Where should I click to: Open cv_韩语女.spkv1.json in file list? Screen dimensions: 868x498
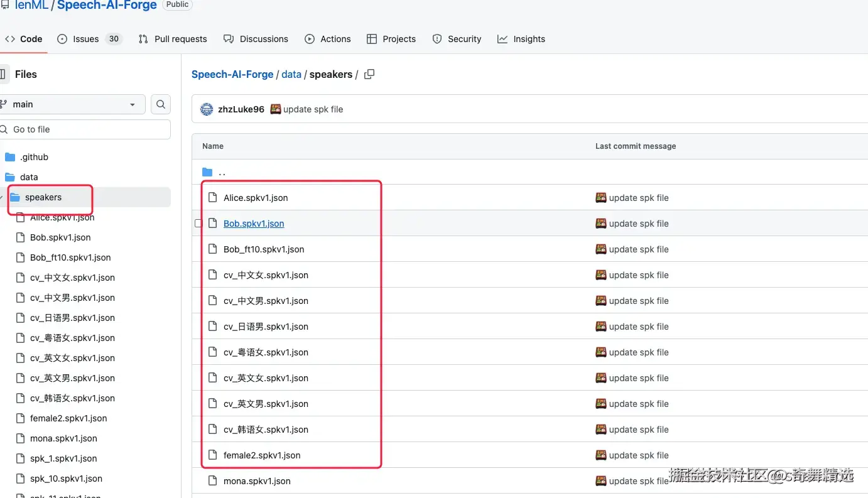tap(266, 430)
